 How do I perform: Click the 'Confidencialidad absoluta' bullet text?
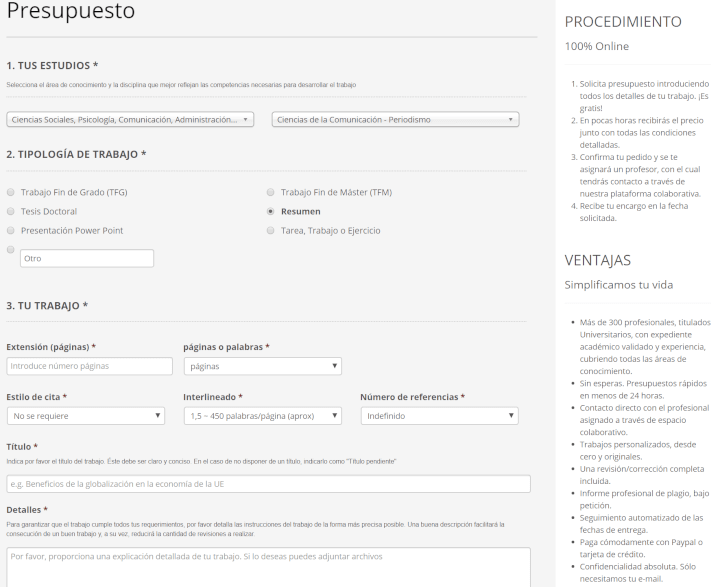click(x=637, y=572)
